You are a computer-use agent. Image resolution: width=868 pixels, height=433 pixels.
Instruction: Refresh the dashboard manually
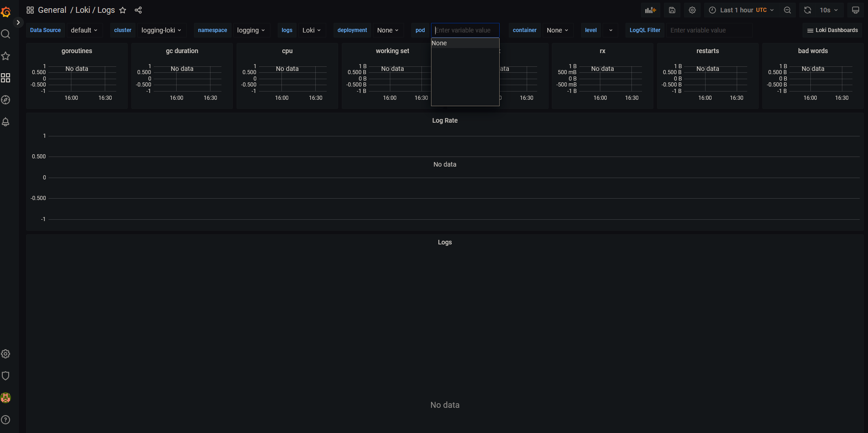tap(807, 10)
